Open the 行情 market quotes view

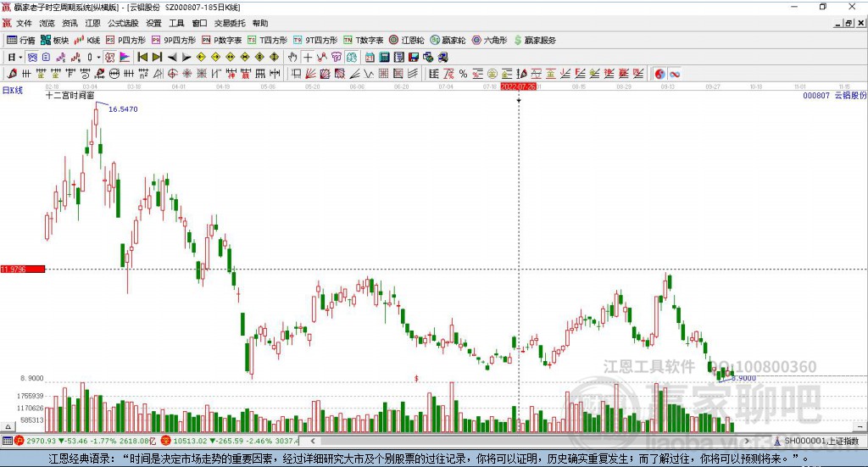tap(20, 41)
